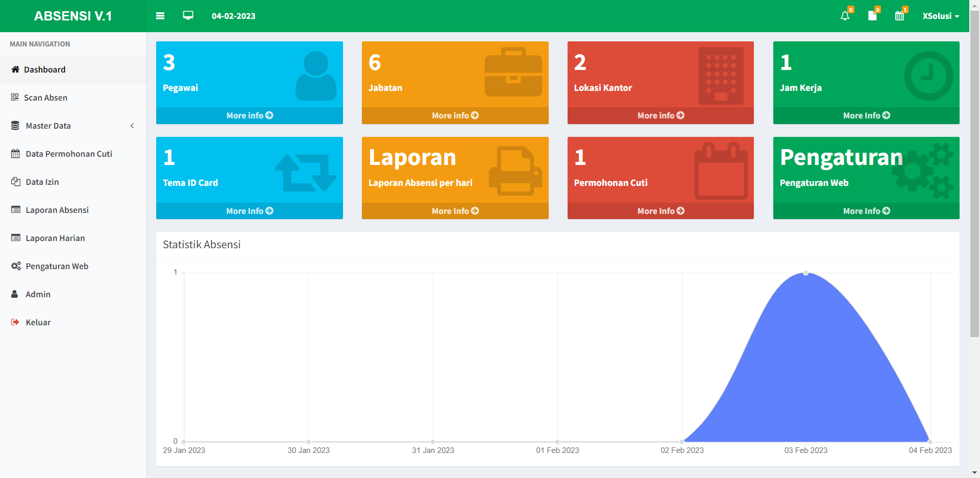
Task: Click the Pengaturan Web gears icon in sidebar
Action: (x=16, y=266)
